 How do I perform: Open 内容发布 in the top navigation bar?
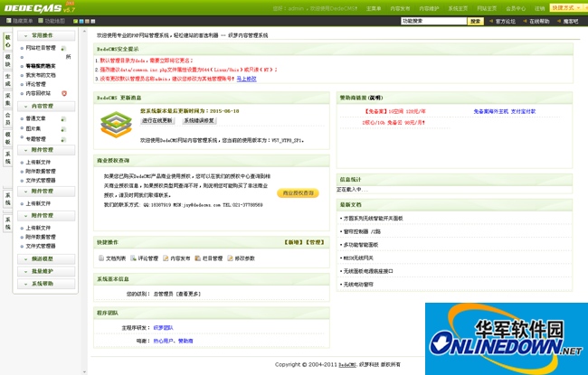(400, 9)
